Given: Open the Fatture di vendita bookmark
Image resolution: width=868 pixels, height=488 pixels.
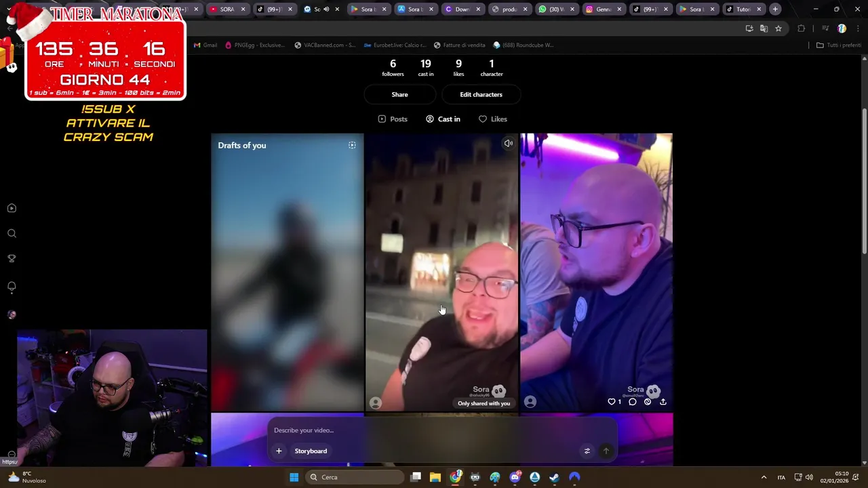Looking at the screenshot, I should 460,45.
